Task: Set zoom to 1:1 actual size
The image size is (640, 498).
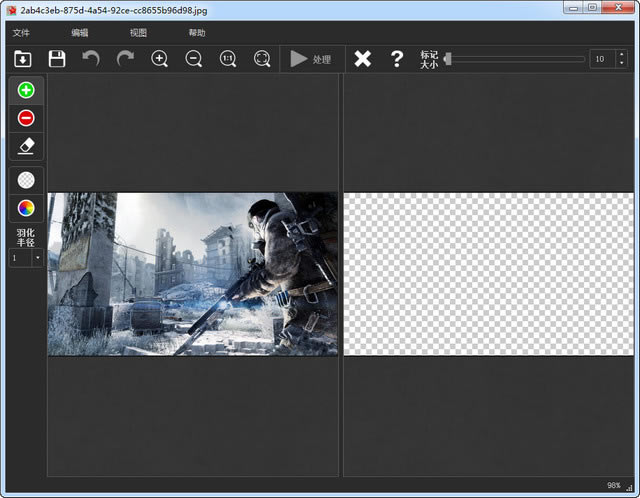Action: [228, 59]
